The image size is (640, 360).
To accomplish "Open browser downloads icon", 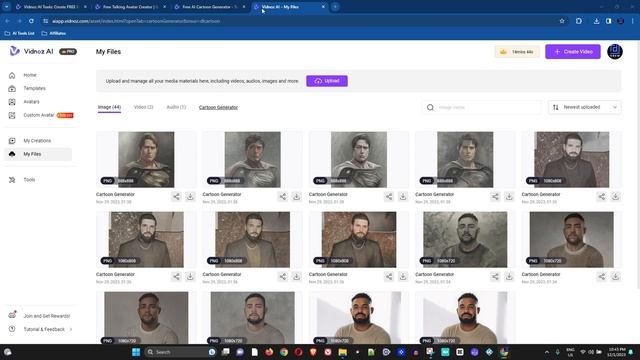I will (596, 21).
